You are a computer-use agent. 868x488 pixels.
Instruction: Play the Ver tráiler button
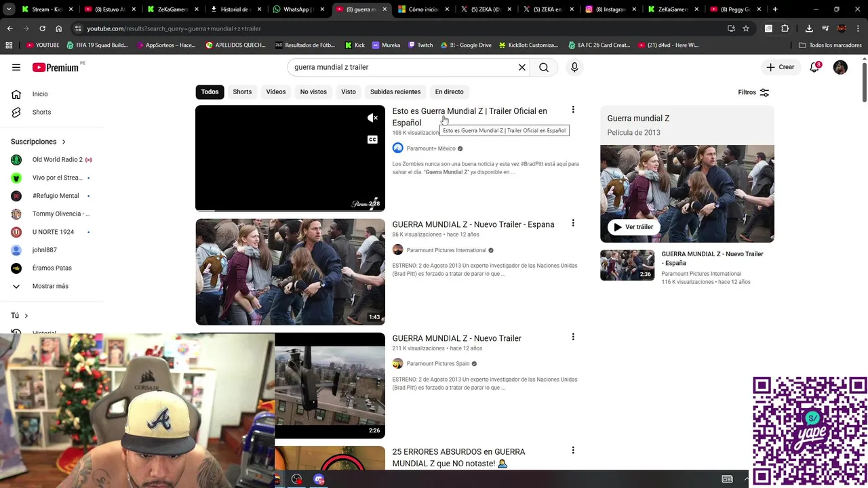633,227
